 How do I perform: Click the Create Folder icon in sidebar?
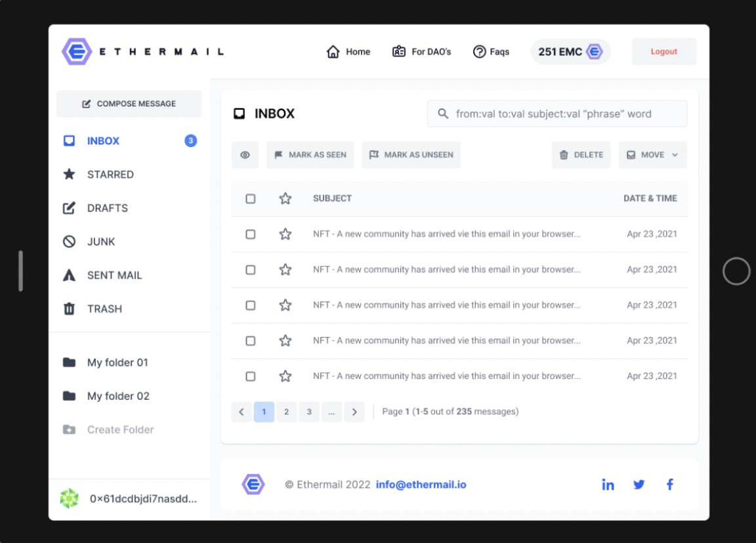(x=69, y=429)
